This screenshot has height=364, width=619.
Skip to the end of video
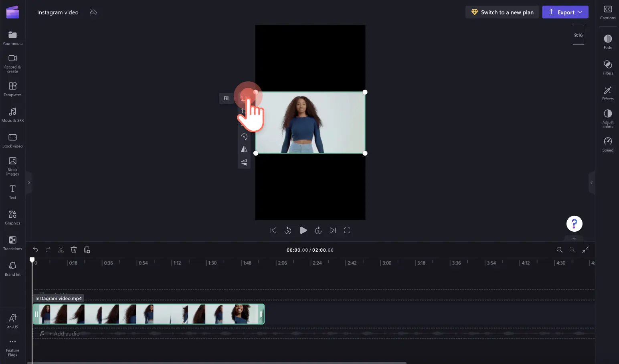pyautogui.click(x=333, y=230)
